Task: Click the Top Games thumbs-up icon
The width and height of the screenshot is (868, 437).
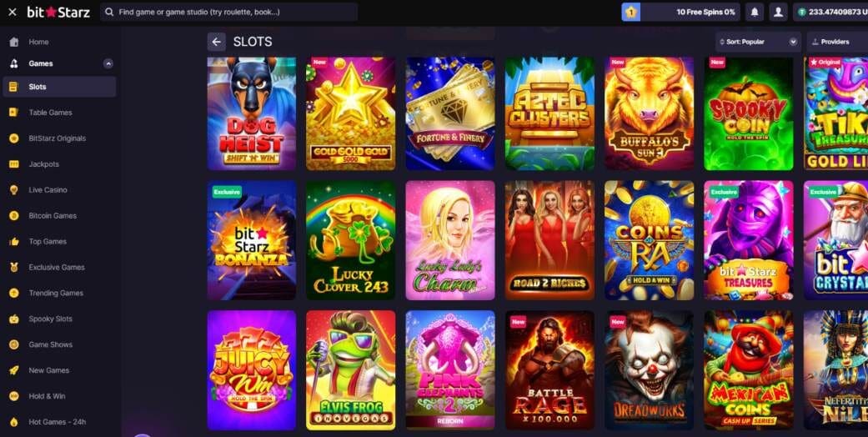Action: point(14,242)
